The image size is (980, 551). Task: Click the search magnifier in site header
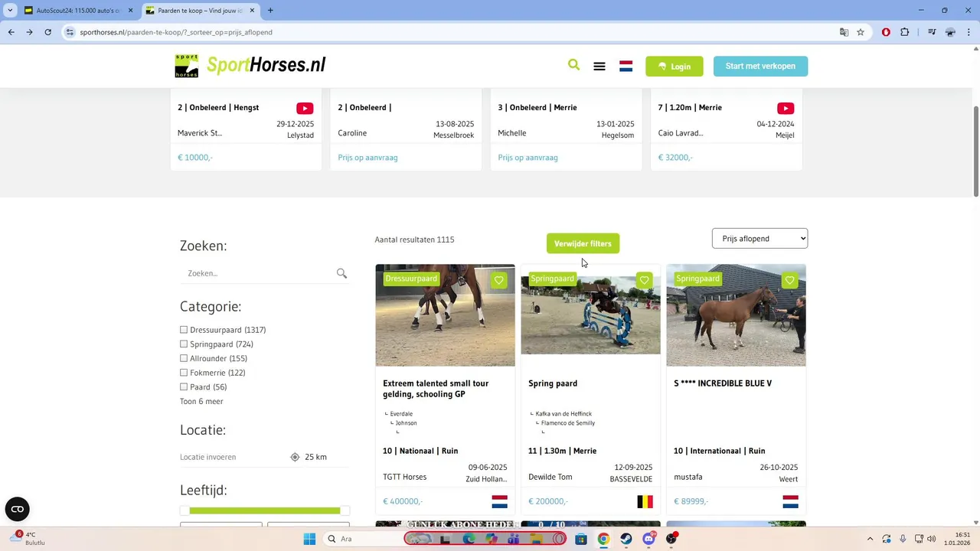point(573,65)
